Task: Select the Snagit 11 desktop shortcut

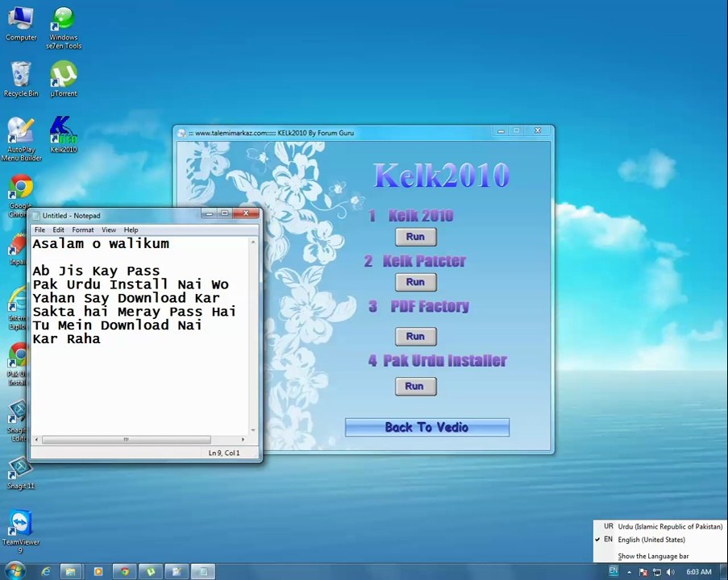Action: [x=20, y=474]
